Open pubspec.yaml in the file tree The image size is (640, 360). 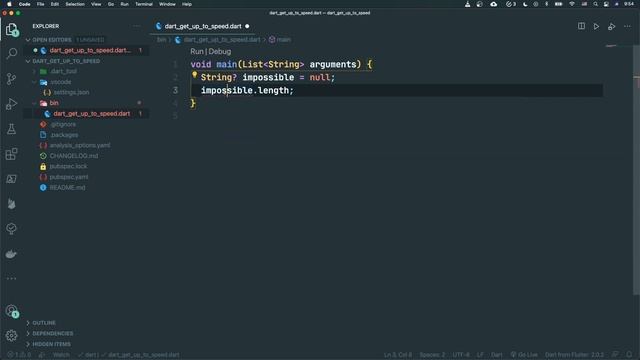click(69, 177)
